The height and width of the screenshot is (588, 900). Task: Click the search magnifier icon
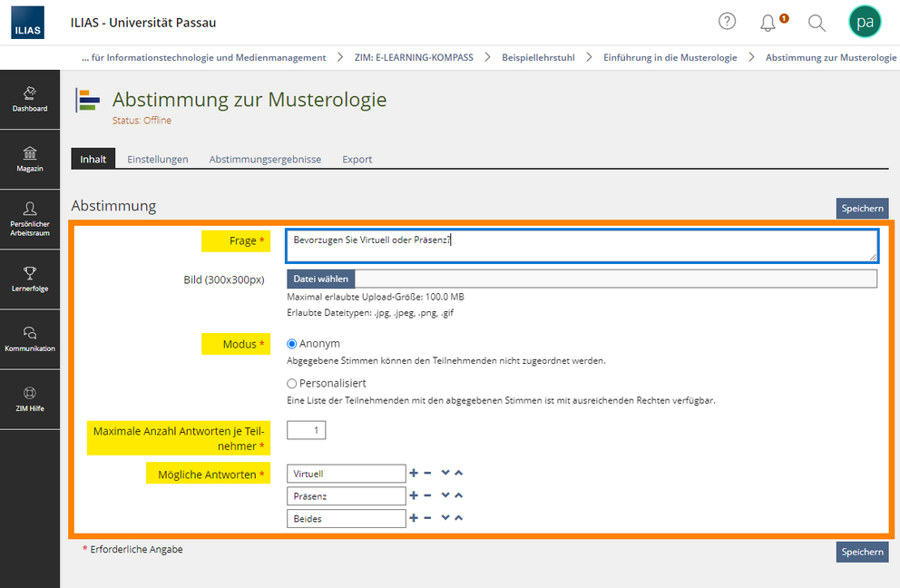(x=817, y=23)
